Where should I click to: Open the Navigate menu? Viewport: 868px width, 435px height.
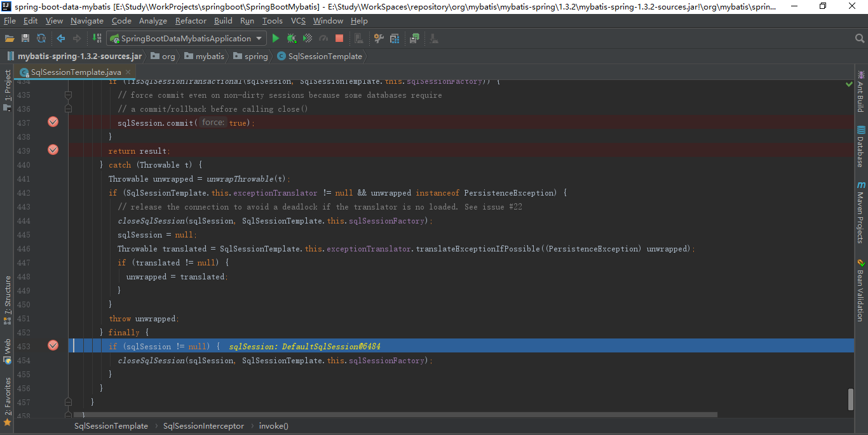pyautogui.click(x=87, y=21)
